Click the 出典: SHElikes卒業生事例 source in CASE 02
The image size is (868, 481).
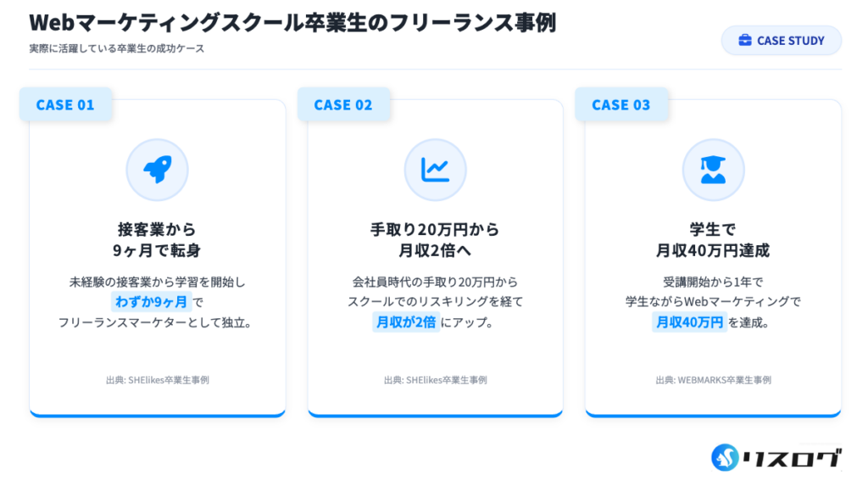(435, 380)
